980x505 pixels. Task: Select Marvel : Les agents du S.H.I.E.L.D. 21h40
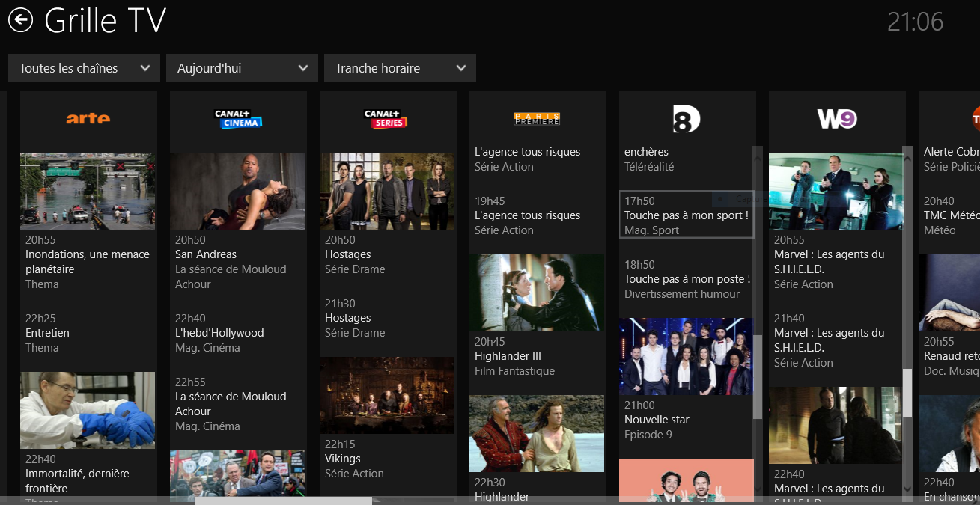(x=830, y=340)
